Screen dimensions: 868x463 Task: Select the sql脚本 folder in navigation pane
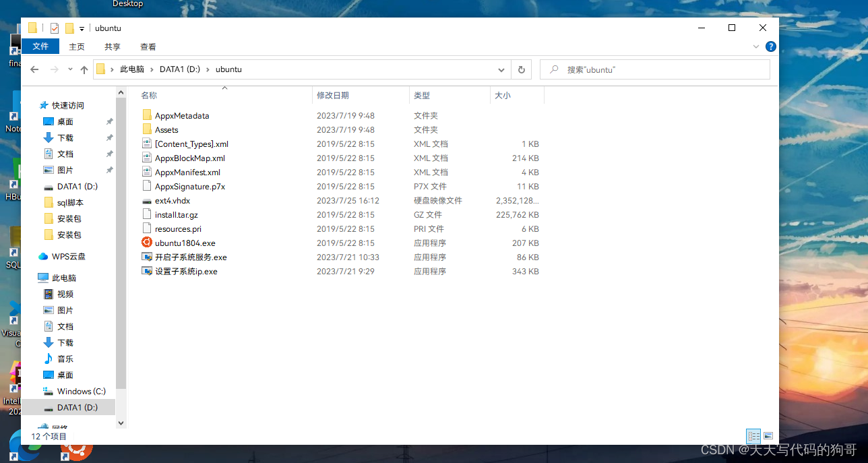(x=70, y=202)
